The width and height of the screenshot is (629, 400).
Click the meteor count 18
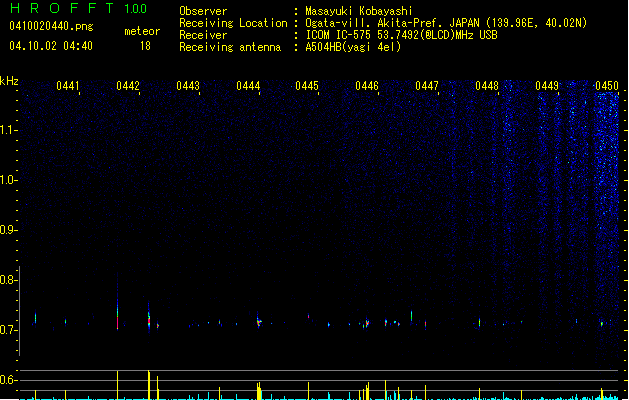click(x=145, y=46)
